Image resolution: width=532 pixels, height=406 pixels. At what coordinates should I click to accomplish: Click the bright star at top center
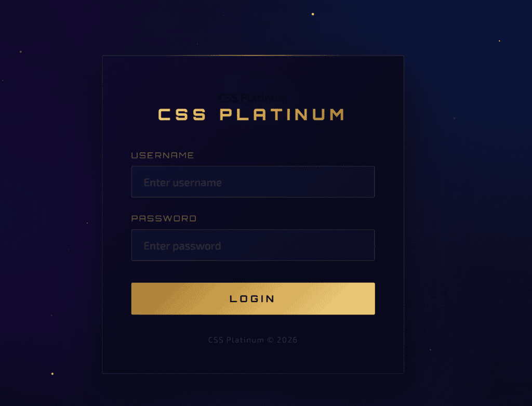[313, 14]
